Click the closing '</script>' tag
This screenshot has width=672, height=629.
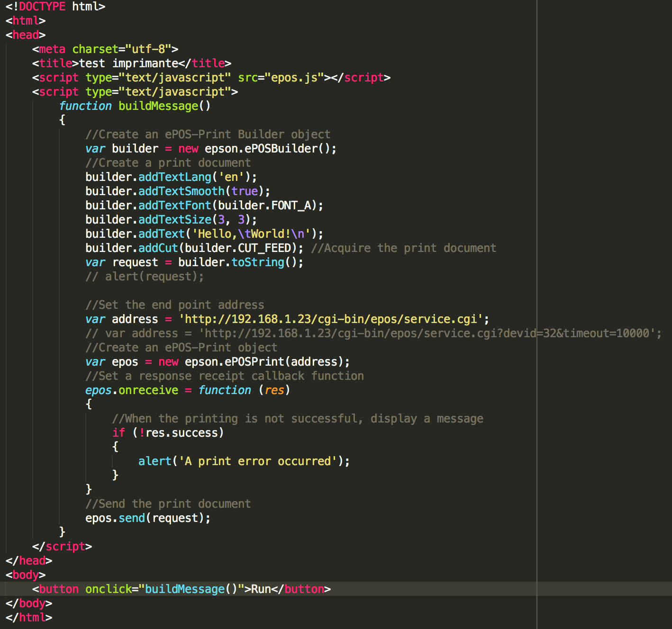62,547
